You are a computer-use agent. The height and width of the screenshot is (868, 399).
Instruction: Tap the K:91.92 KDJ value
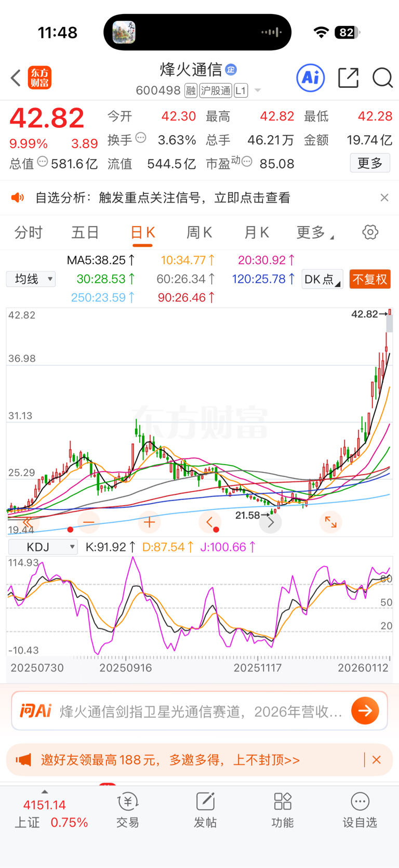pos(111,547)
